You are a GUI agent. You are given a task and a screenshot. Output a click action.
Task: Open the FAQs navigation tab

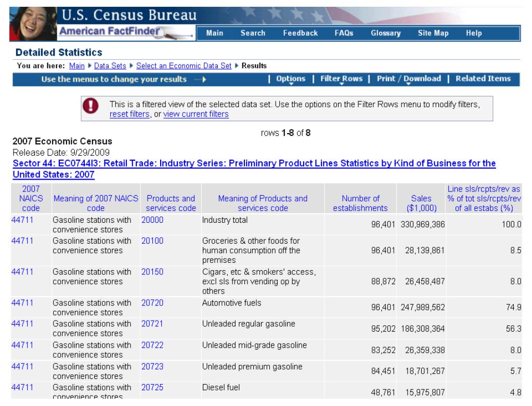point(344,33)
